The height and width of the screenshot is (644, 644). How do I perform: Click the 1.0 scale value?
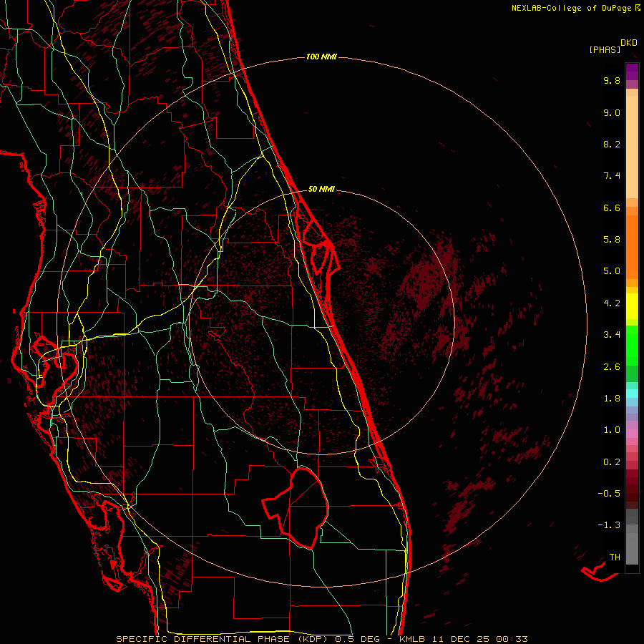click(612, 430)
